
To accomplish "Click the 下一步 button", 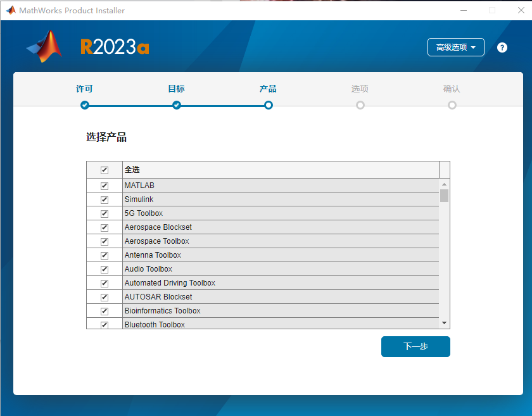I will (x=415, y=346).
